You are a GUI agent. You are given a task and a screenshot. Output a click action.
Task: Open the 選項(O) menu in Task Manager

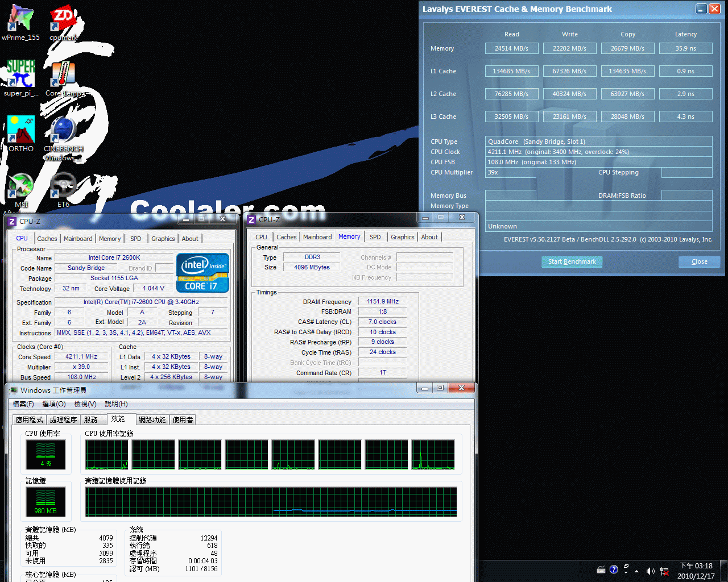(54, 404)
